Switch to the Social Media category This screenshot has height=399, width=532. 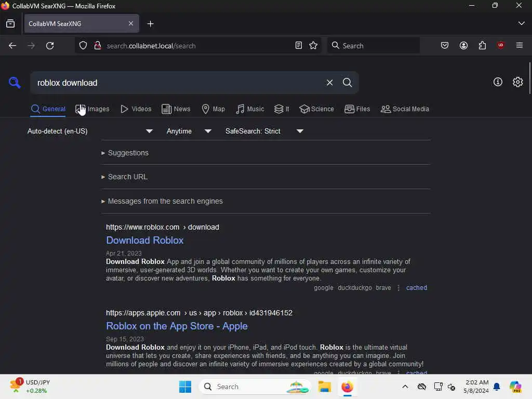pos(405,109)
